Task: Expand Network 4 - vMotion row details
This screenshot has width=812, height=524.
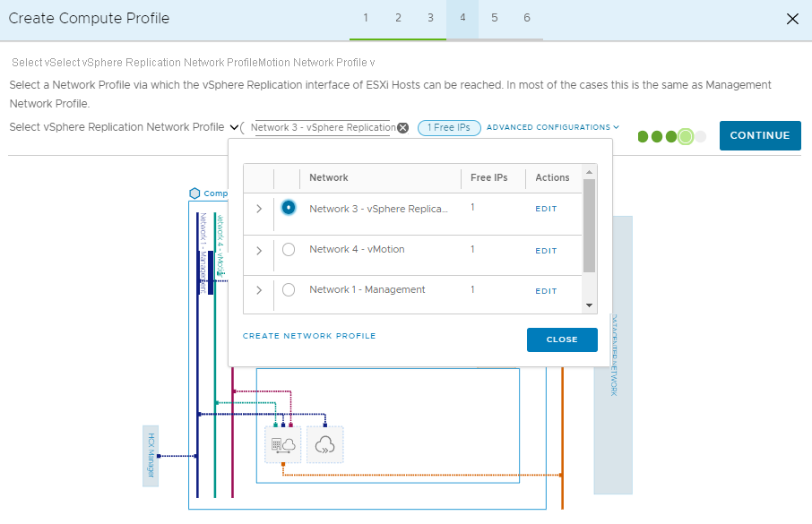Action: tap(259, 251)
